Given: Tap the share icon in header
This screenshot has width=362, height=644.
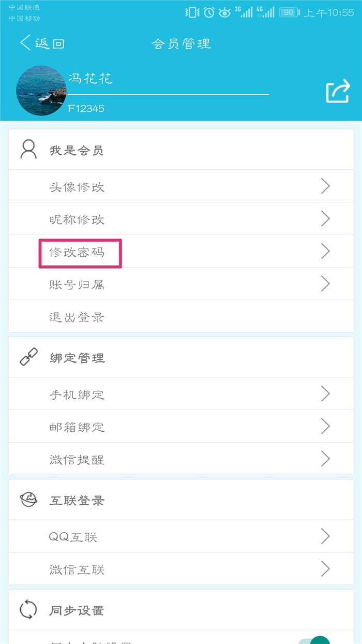Looking at the screenshot, I should (338, 92).
